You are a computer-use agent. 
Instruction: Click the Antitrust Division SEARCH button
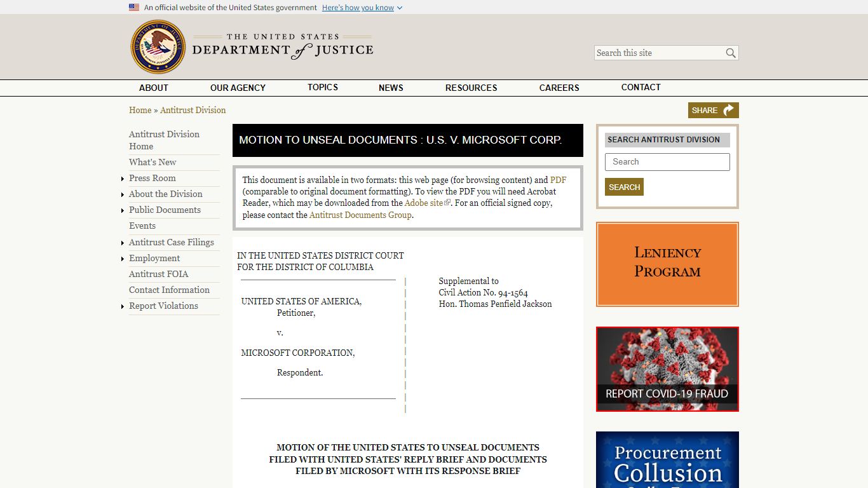tap(624, 187)
